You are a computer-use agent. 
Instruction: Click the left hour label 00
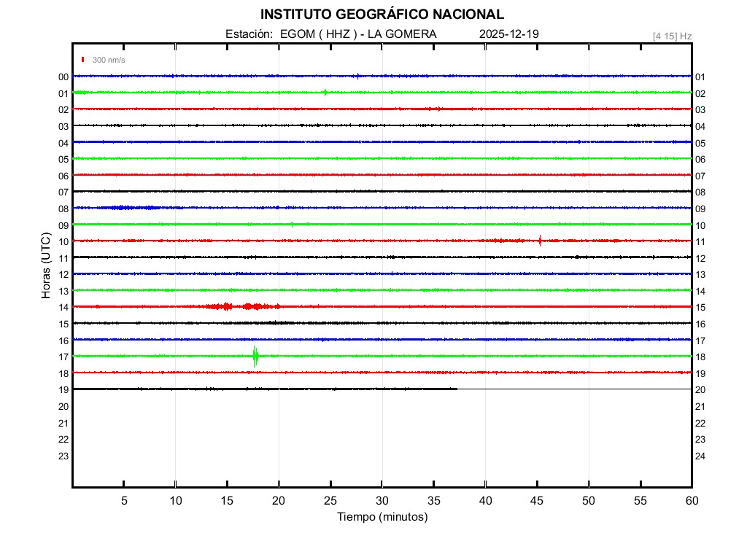pyautogui.click(x=63, y=77)
